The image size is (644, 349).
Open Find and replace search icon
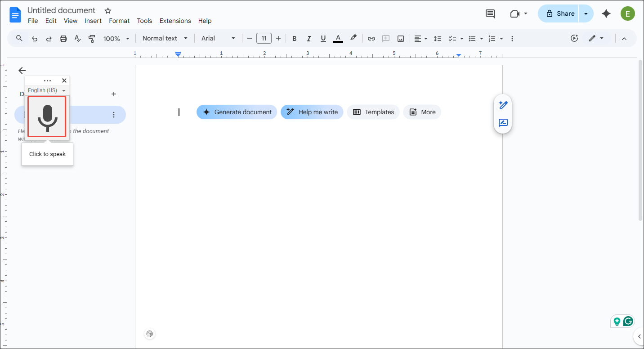pyautogui.click(x=19, y=38)
